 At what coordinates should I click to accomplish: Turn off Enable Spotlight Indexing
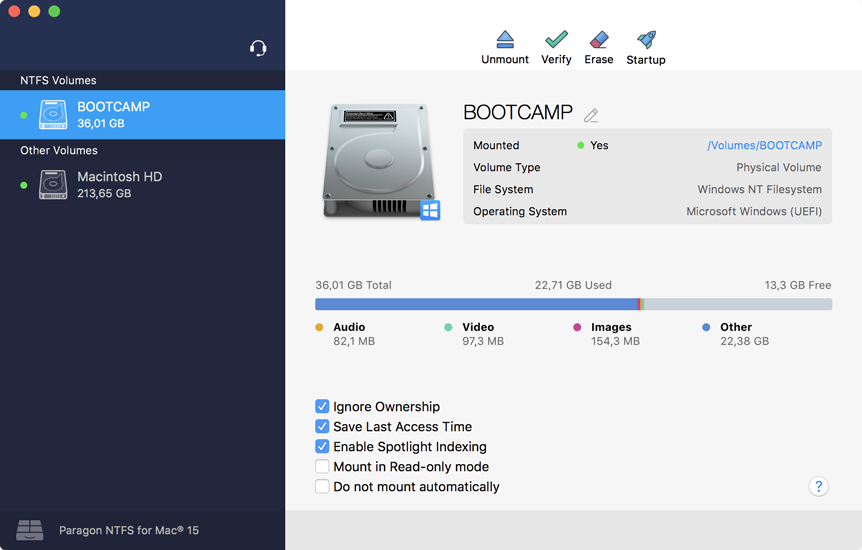click(322, 447)
